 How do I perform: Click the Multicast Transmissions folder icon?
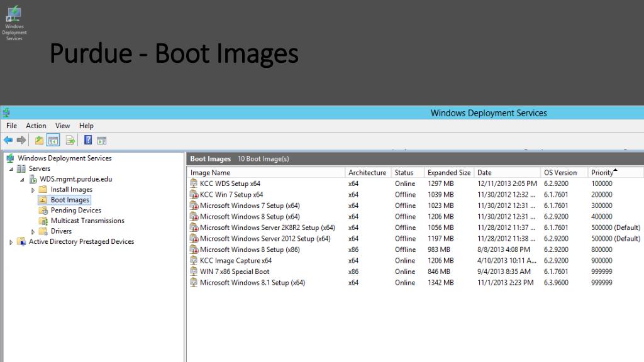coord(43,221)
